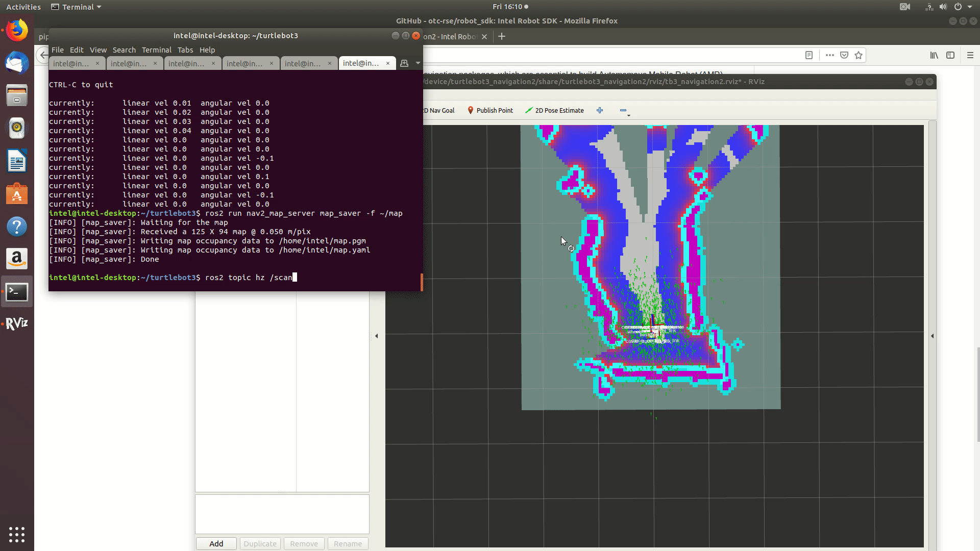Expand terminal tab list dropdown arrow

pyautogui.click(x=418, y=63)
